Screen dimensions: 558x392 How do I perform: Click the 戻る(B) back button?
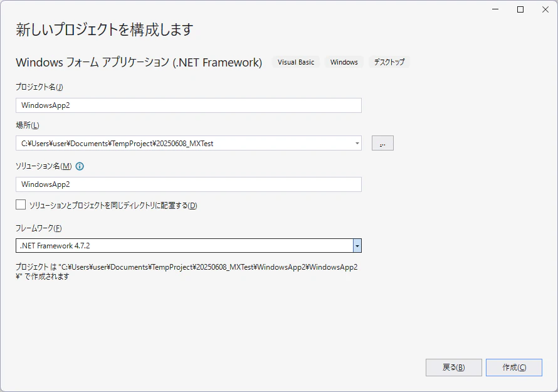454,368
